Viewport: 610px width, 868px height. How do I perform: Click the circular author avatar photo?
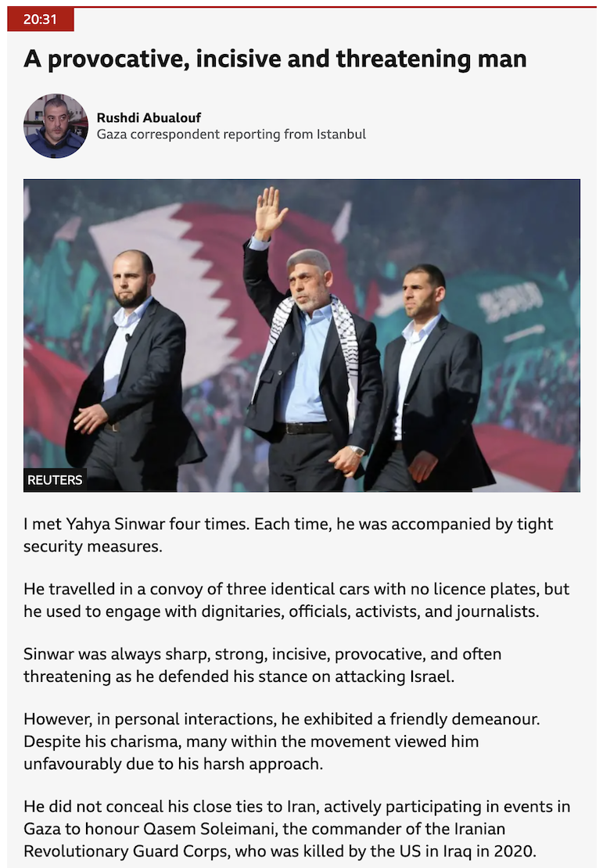[x=56, y=126]
